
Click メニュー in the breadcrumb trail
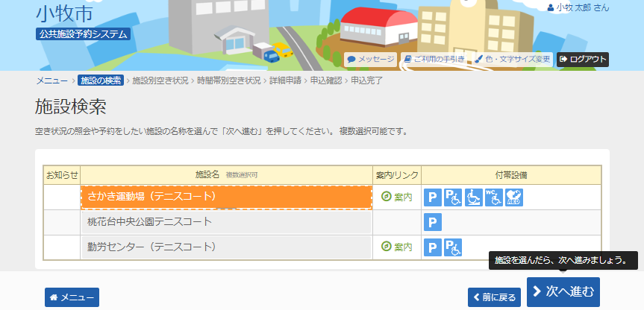pos(51,80)
